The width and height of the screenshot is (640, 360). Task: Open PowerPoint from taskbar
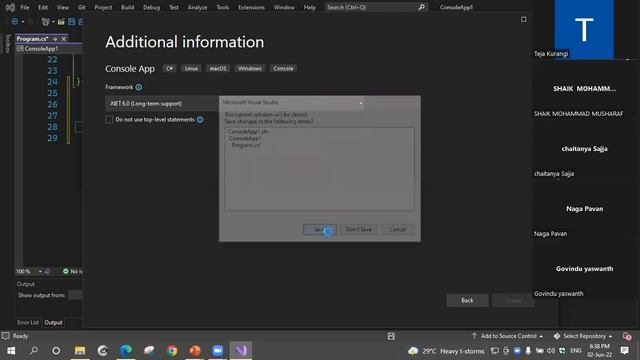click(x=195, y=351)
